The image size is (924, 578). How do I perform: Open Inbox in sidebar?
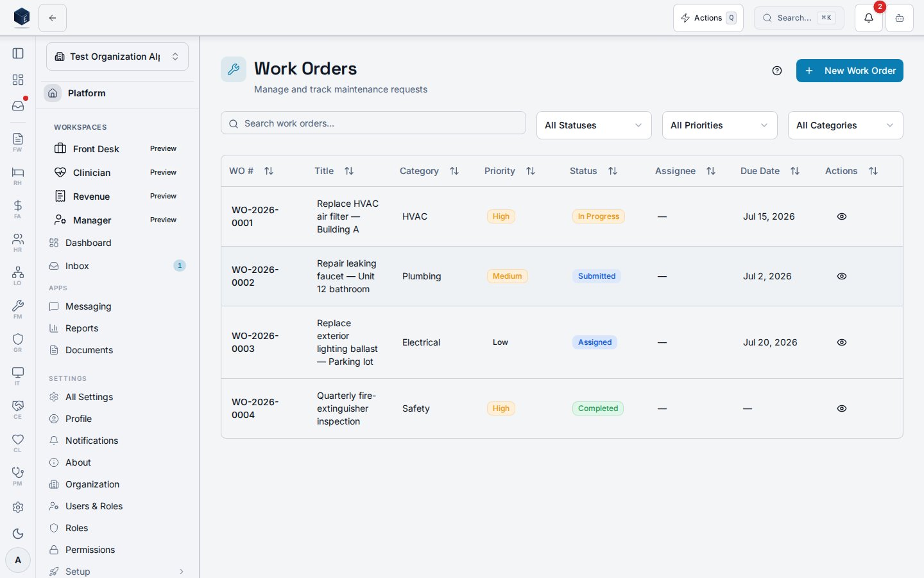click(117, 266)
